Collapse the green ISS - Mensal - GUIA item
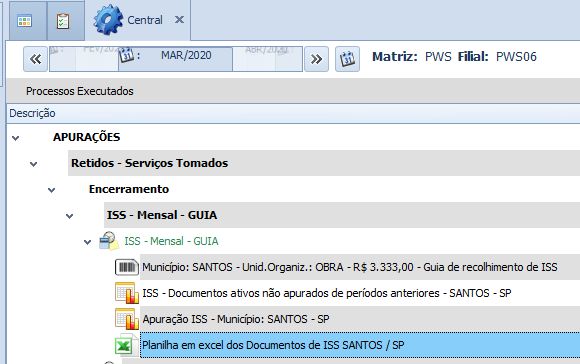 [87, 242]
